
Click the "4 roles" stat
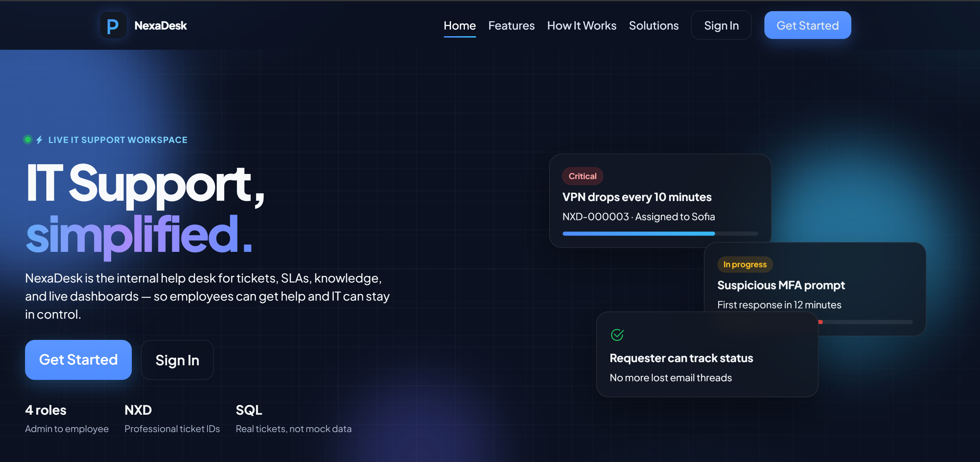click(x=46, y=410)
